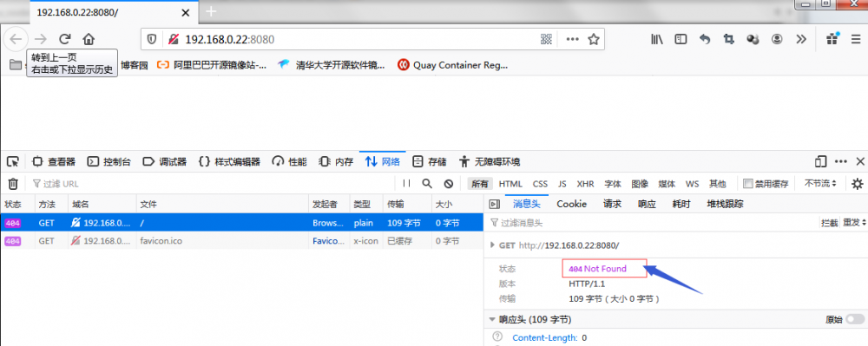Click the insecure connection lock icon
Viewport: 868px width, 346px height.
click(x=174, y=39)
